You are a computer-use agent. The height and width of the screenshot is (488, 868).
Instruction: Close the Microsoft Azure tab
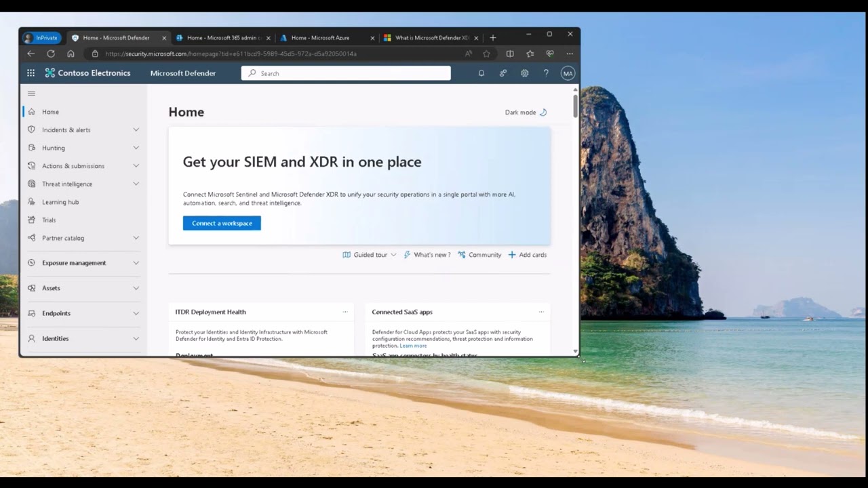tap(372, 38)
